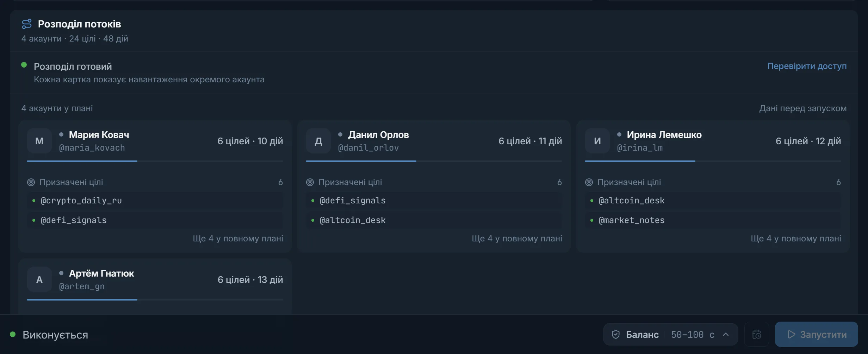Image resolution: width=868 pixels, height=354 pixels.
Task: Click the "Перевірити доступ" link
Action: pyautogui.click(x=807, y=66)
